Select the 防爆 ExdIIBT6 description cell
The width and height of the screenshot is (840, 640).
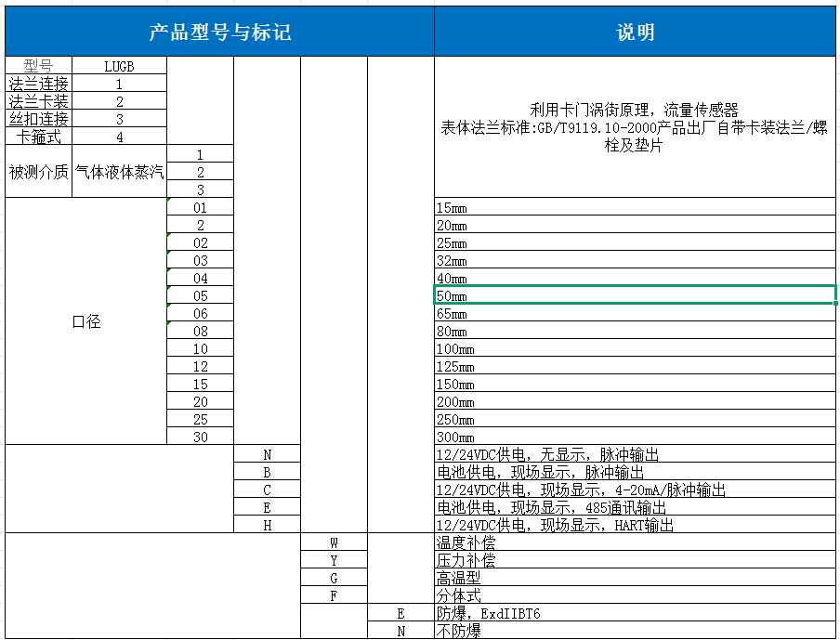click(x=558, y=613)
